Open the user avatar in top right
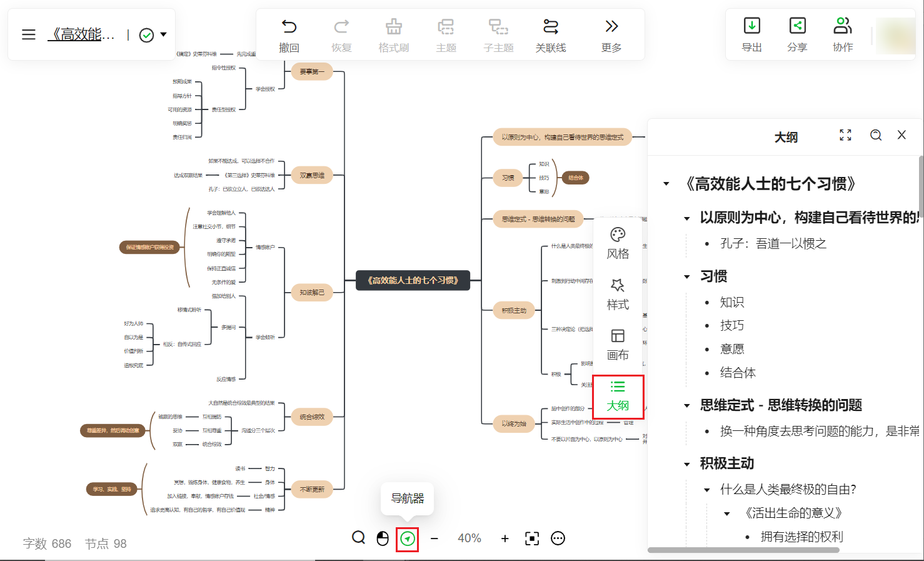 (x=896, y=36)
